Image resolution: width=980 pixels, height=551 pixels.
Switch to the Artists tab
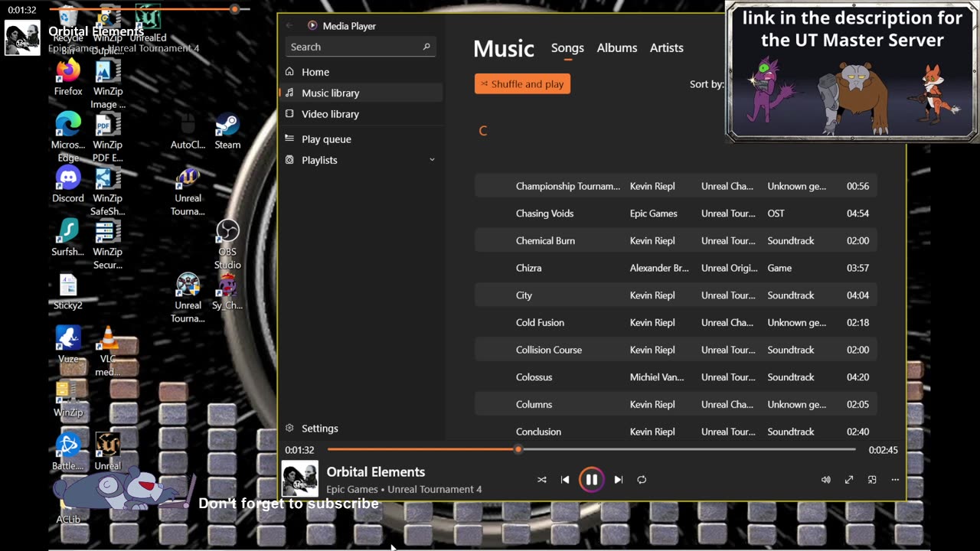[667, 47]
